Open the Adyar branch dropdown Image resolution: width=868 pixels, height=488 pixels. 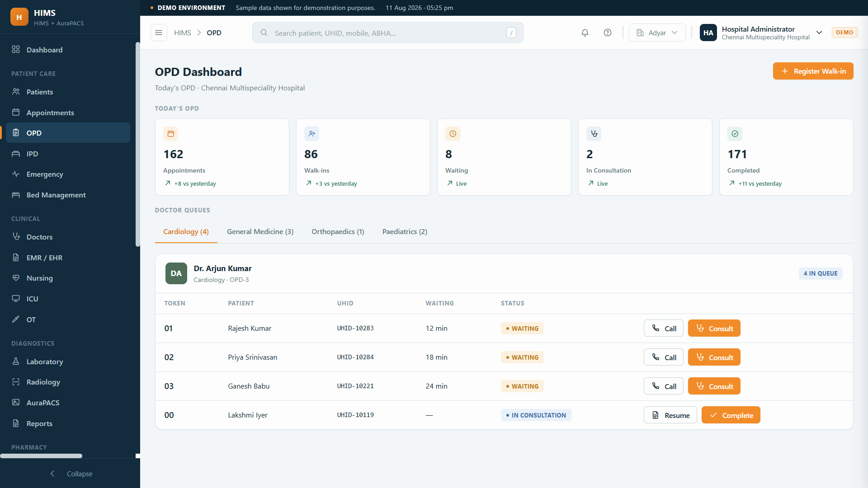tap(657, 33)
